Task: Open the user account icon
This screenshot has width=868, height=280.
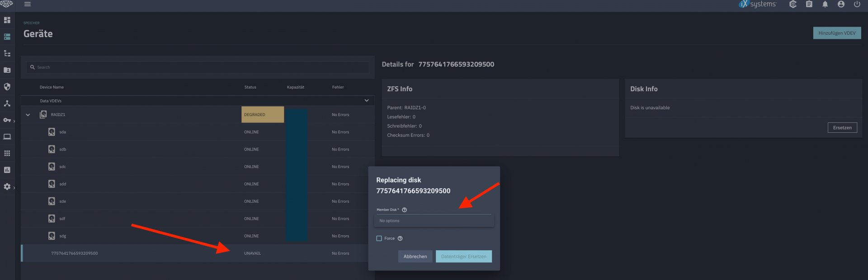Action: (x=841, y=4)
